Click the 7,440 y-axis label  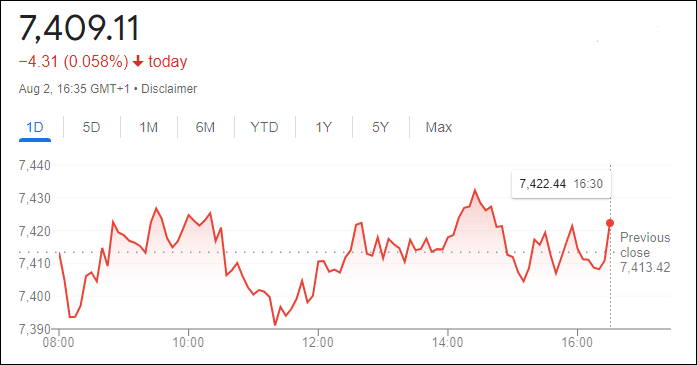tap(35, 165)
